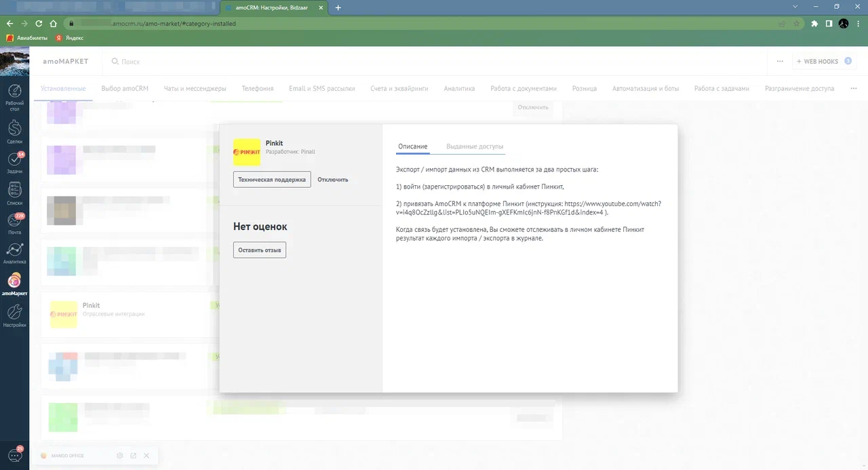The image size is (868, 470).
Task: Bookmark this page with star icon
Action: point(797,23)
